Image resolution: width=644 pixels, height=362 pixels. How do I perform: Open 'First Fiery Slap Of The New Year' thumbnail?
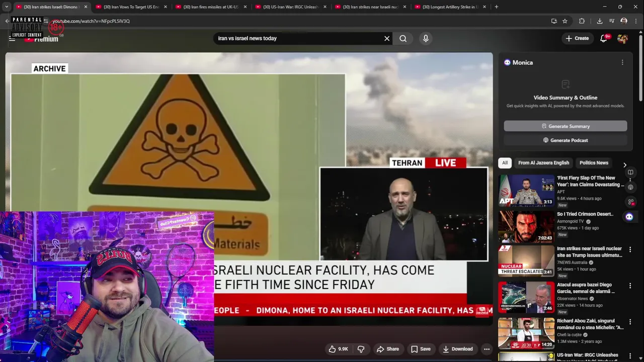(x=526, y=190)
